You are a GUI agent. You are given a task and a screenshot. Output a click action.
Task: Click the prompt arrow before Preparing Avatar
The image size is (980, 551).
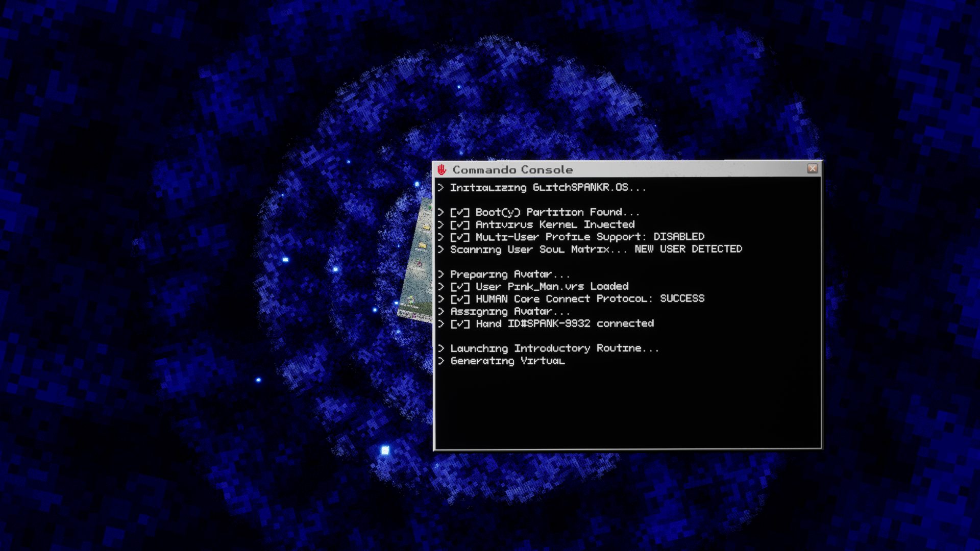point(441,274)
